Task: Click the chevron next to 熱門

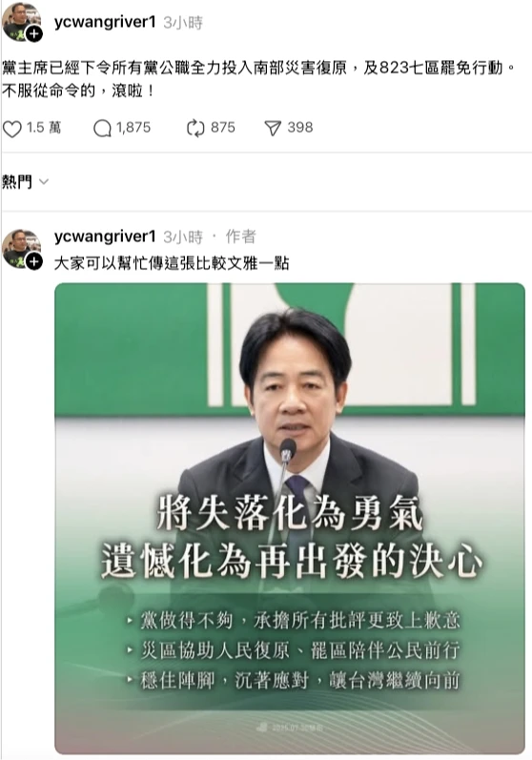Action: (44, 182)
